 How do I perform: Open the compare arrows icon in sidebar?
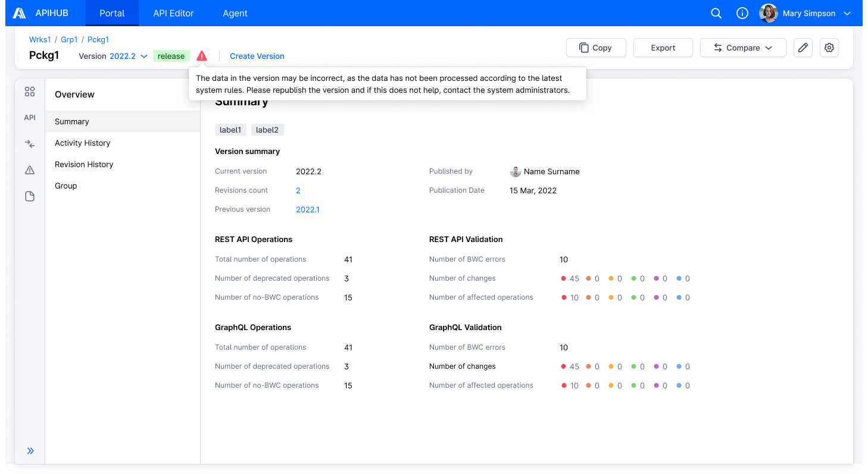tap(30, 144)
